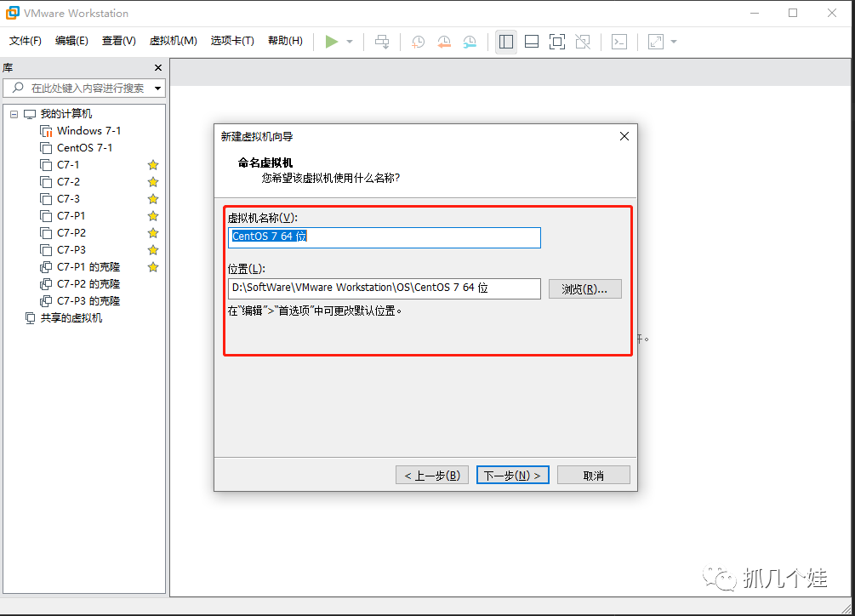
Task: Close the 新建虚拟机向导 dialog
Action: pos(624,136)
